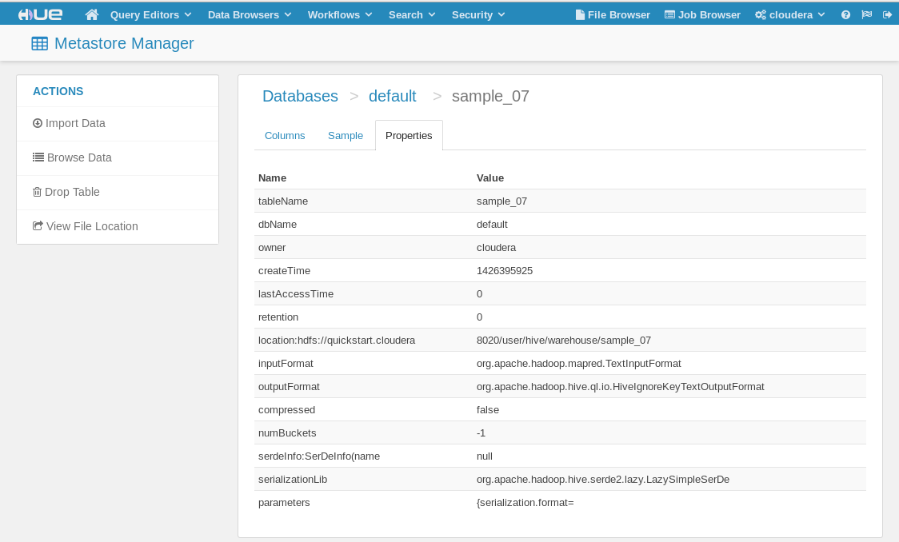The image size is (899, 542).
Task: Expand Data Browsers menu
Action: (249, 15)
